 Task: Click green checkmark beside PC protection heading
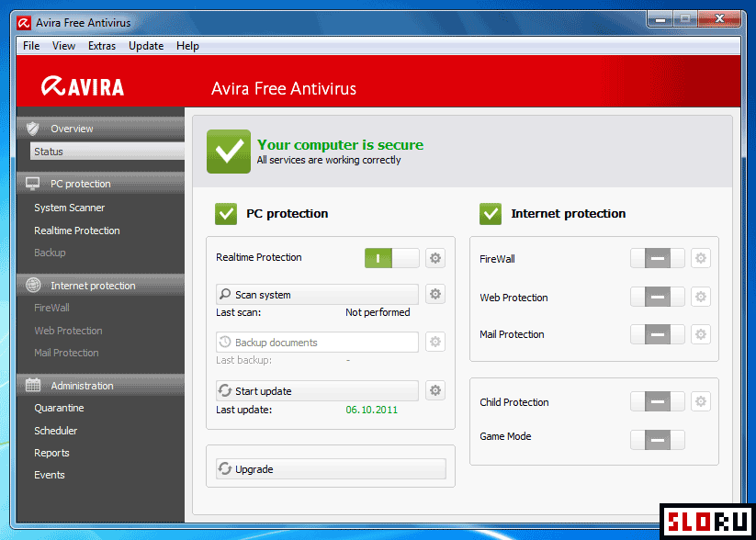[226, 214]
